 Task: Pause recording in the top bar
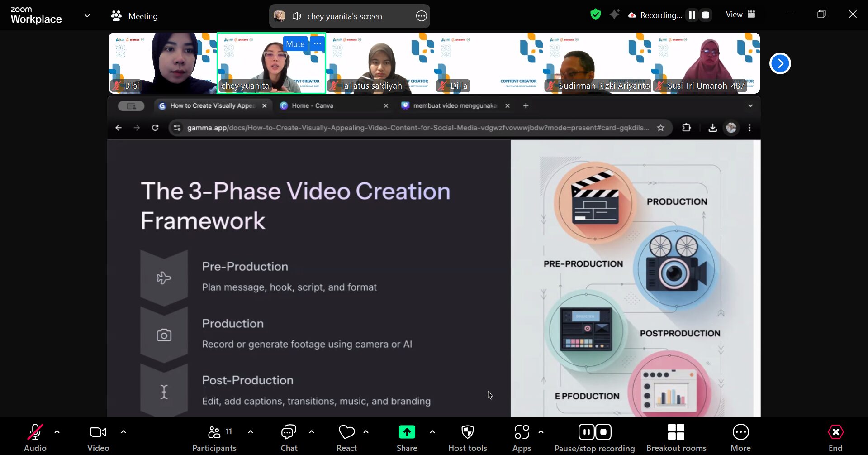(x=692, y=15)
